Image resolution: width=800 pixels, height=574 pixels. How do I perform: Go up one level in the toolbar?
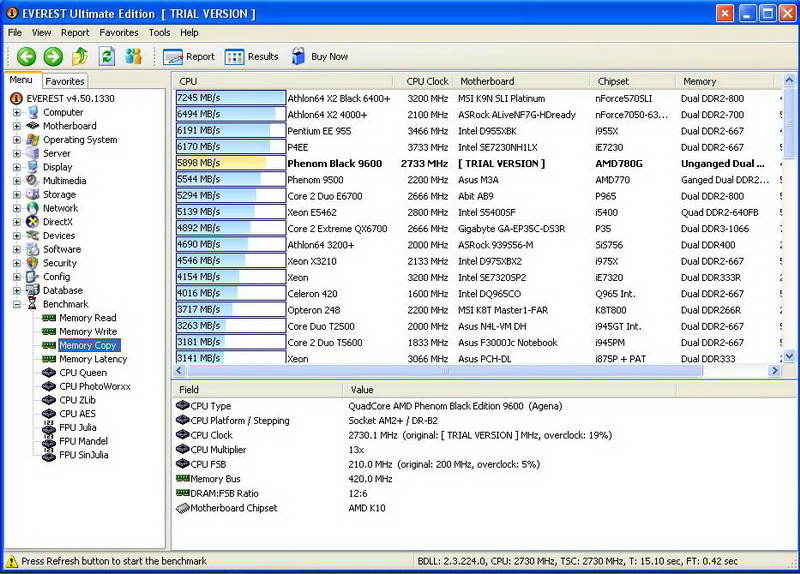(80, 56)
